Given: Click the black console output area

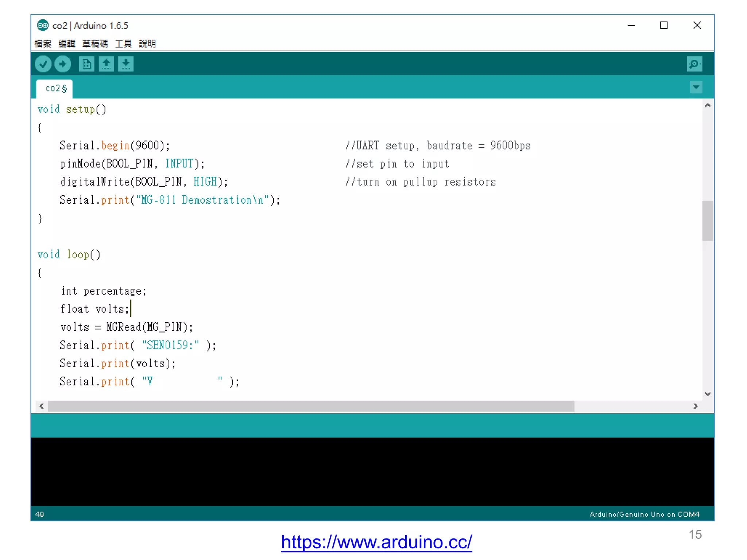Looking at the screenshot, I should point(372,471).
